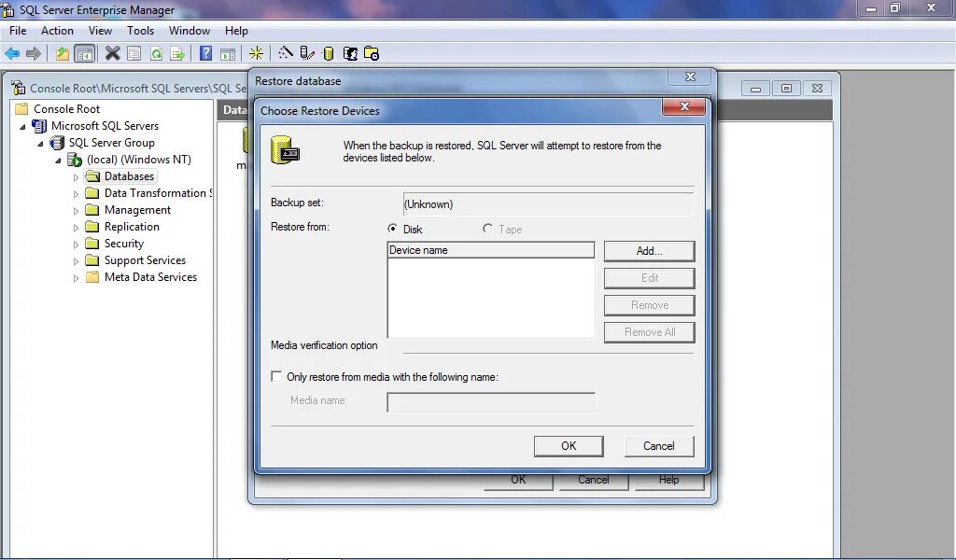Click the Export List toolbar icon
Viewport: 956px width, 560px height.
[177, 53]
